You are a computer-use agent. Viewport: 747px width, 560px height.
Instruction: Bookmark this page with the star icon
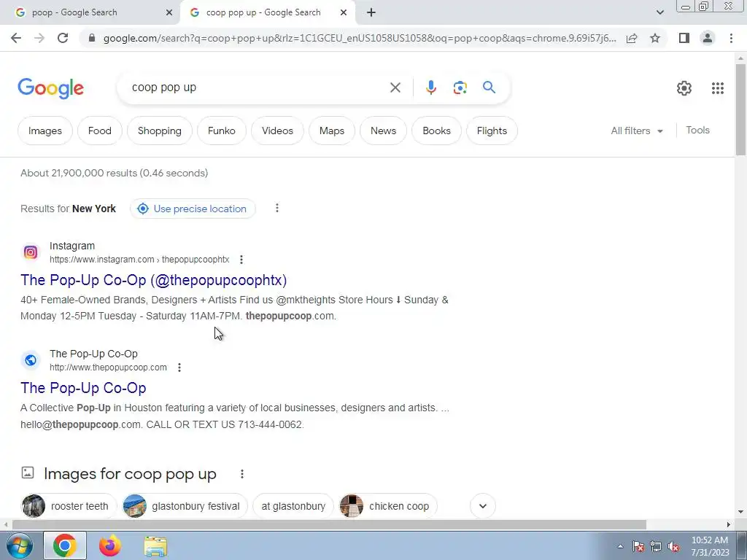click(655, 38)
